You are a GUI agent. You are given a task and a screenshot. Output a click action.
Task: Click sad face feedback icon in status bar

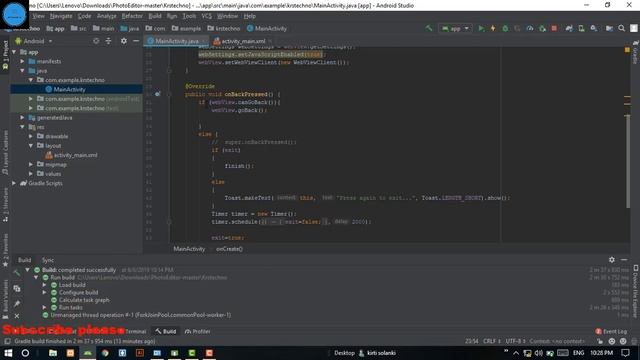pyautogui.click(x=623, y=341)
